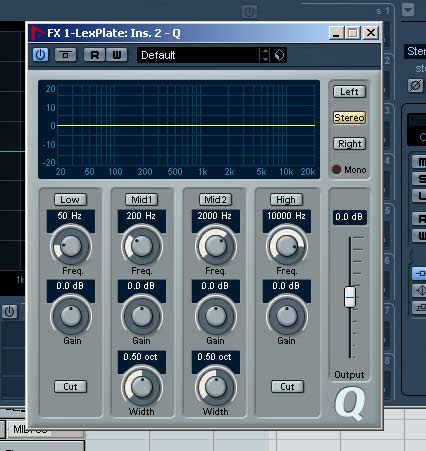This screenshot has height=451, width=426.
Task: Enable Read automation R button in plugin
Action: coord(95,55)
